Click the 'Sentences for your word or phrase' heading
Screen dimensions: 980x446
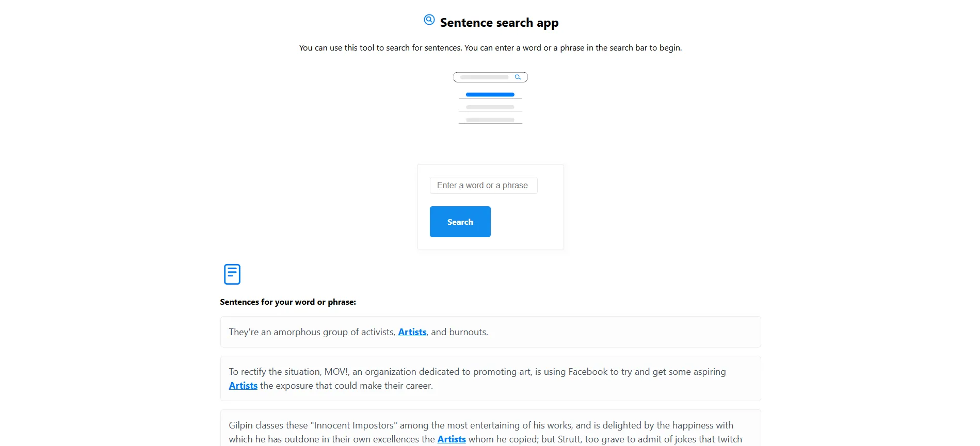tap(288, 302)
